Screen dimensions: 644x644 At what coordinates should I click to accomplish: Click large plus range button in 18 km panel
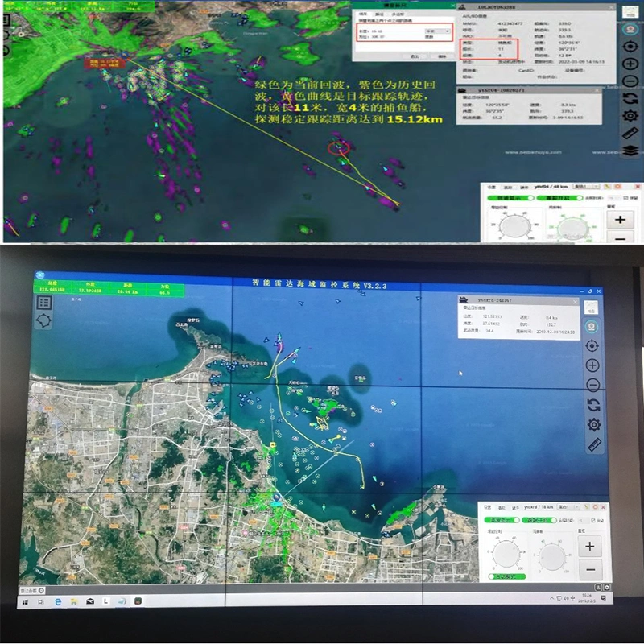point(590,547)
